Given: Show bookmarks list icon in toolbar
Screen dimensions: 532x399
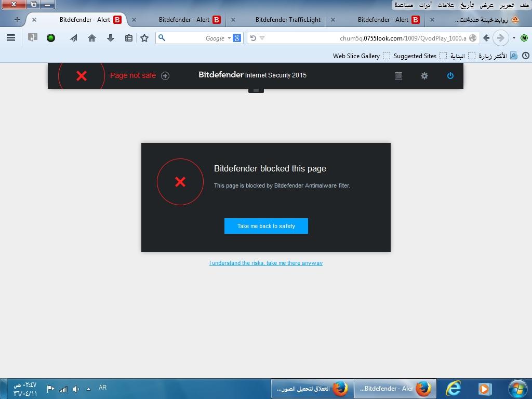Looking at the screenshot, I should pyautogui.click(x=129, y=38).
